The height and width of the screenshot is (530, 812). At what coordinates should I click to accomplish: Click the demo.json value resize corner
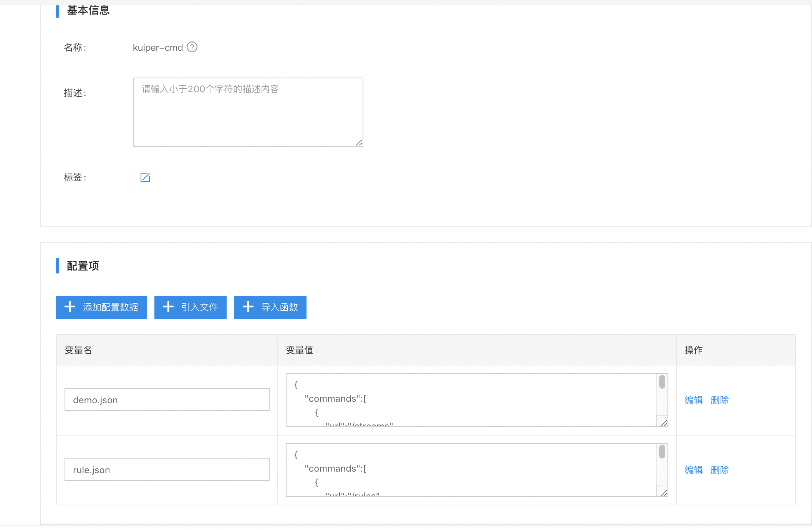tap(664, 423)
